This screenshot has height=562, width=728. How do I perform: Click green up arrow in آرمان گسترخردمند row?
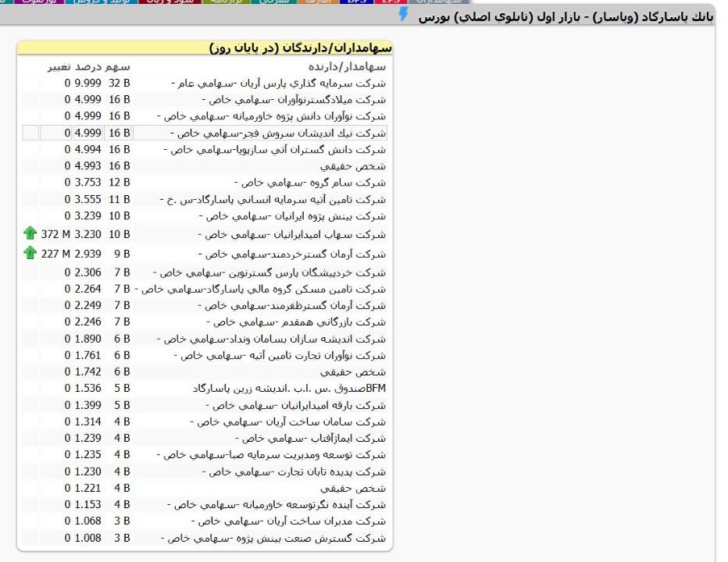[30, 253]
